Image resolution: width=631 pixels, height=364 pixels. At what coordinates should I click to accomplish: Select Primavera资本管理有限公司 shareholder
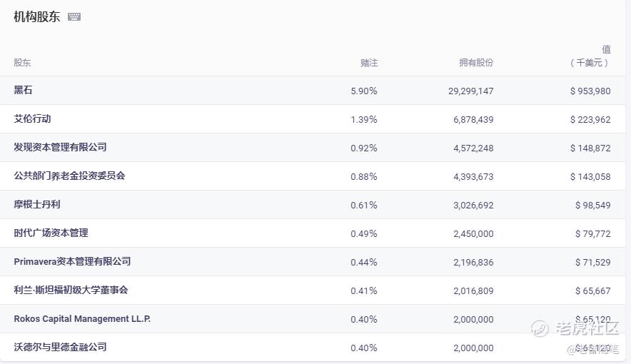point(72,262)
